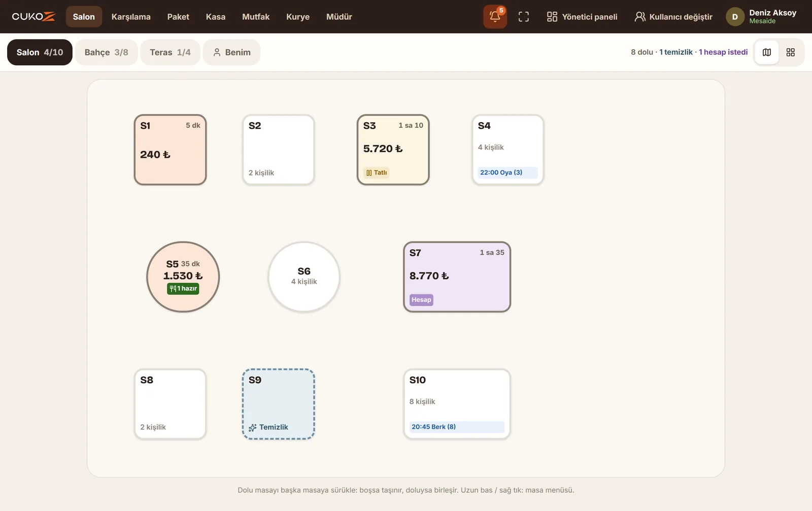Click the 1 hazır badge on S5
This screenshot has height=511, width=812.
(183, 288)
